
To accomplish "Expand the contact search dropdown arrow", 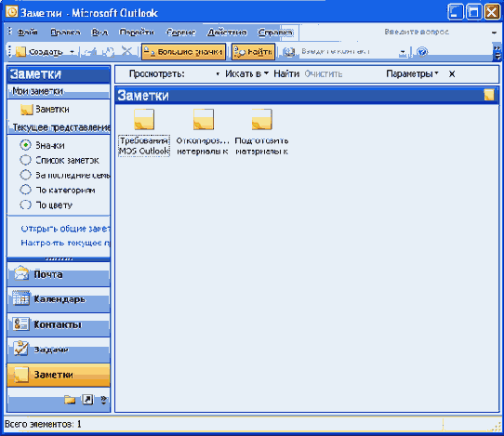I will click(x=403, y=52).
